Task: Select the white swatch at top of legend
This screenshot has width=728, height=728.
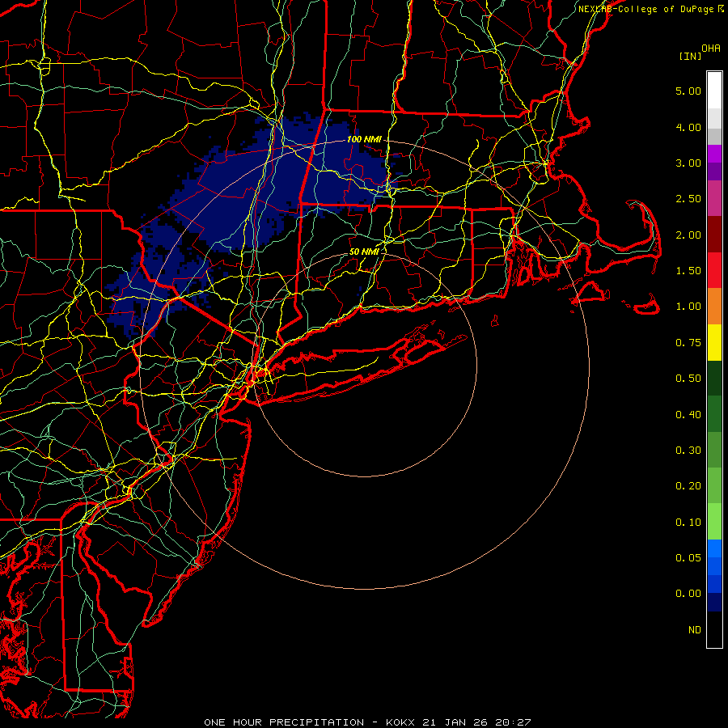Action: point(714,91)
